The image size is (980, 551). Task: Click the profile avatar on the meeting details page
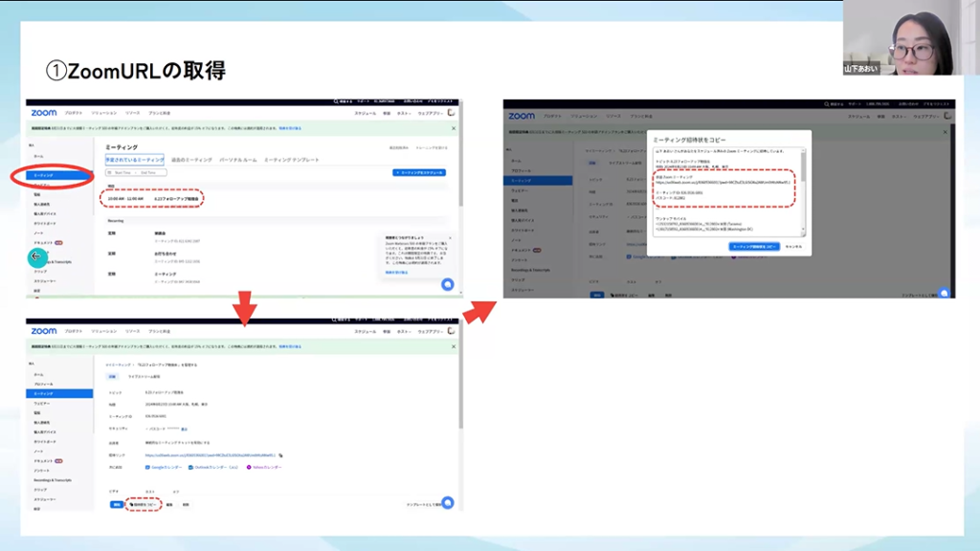(452, 331)
